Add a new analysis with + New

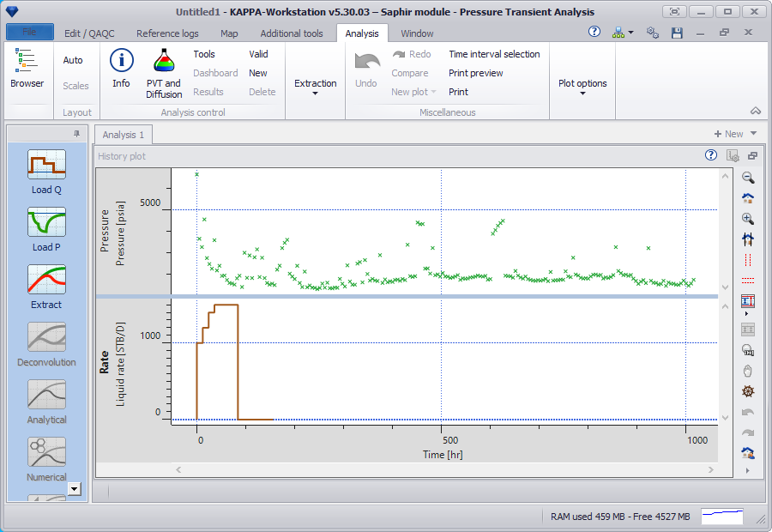tap(728, 134)
